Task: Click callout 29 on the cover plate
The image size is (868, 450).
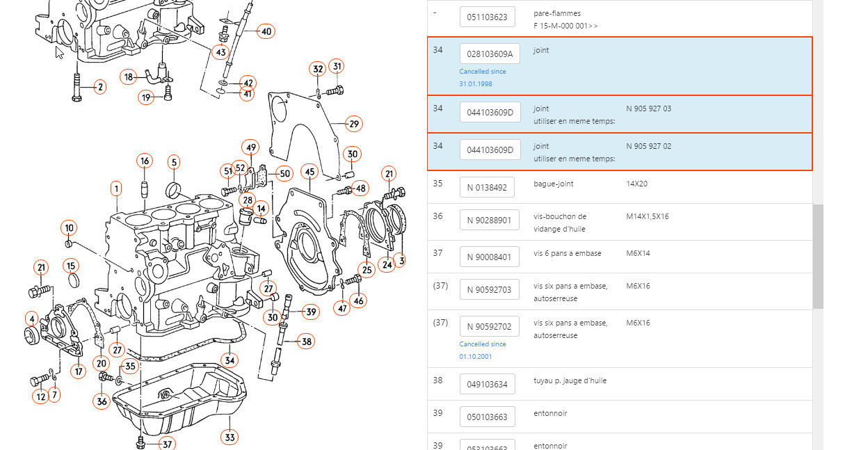Action: coord(353,124)
